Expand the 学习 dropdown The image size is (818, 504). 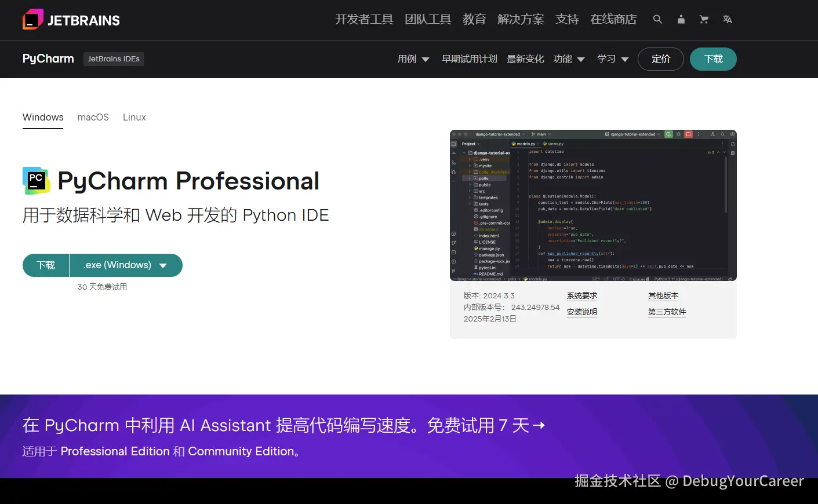point(613,59)
